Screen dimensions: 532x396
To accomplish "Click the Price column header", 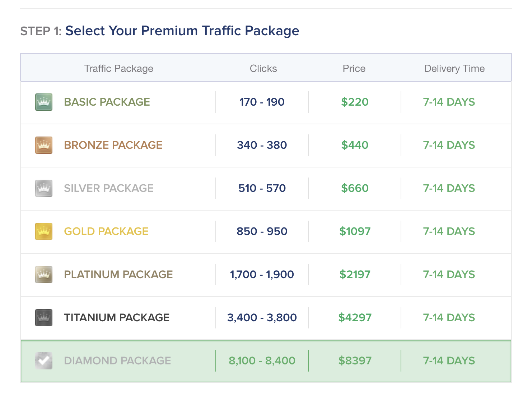I will [x=354, y=68].
